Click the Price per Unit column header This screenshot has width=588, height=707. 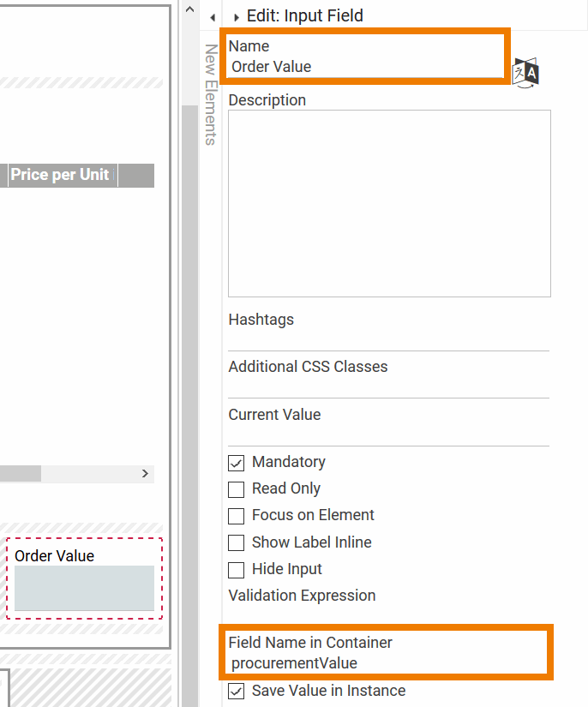(60, 175)
